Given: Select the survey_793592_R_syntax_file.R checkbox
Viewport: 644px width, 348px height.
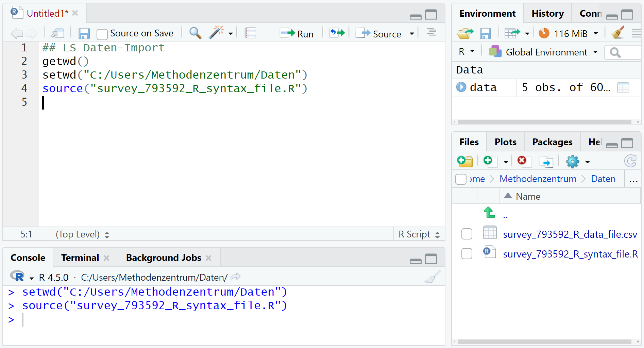Looking at the screenshot, I should tap(467, 253).
